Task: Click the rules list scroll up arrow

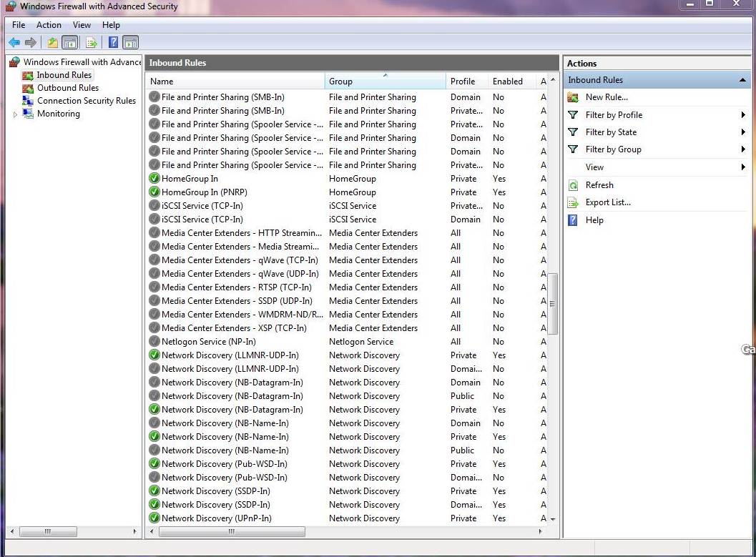Action: tap(553, 79)
